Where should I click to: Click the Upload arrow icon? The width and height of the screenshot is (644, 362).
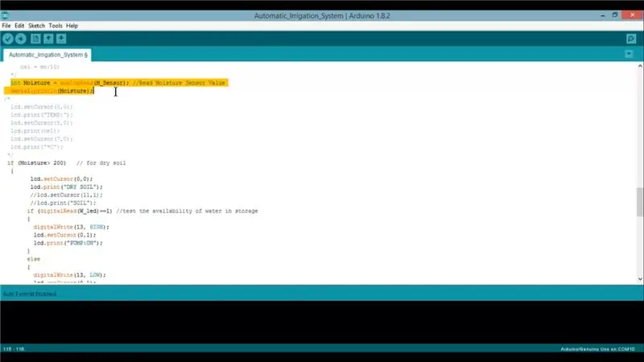21,39
